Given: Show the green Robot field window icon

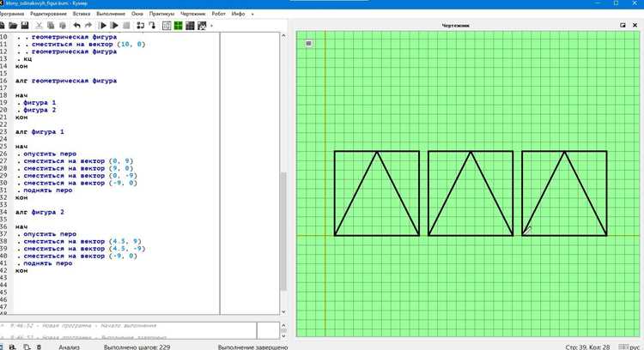Looking at the screenshot, I should [x=179, y=26].
